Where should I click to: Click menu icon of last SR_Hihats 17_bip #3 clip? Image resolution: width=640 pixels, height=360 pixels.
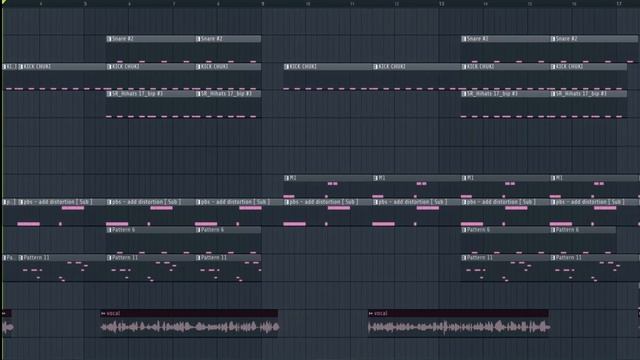coord(553,94)
